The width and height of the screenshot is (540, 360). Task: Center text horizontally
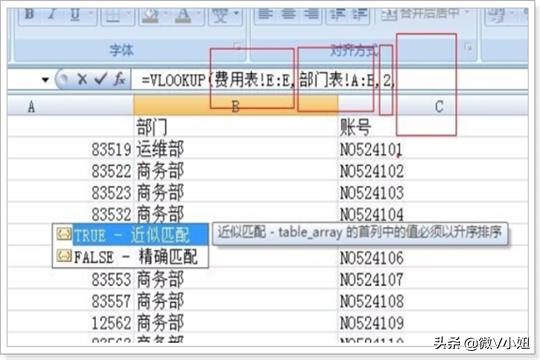(x=288, y=14)
